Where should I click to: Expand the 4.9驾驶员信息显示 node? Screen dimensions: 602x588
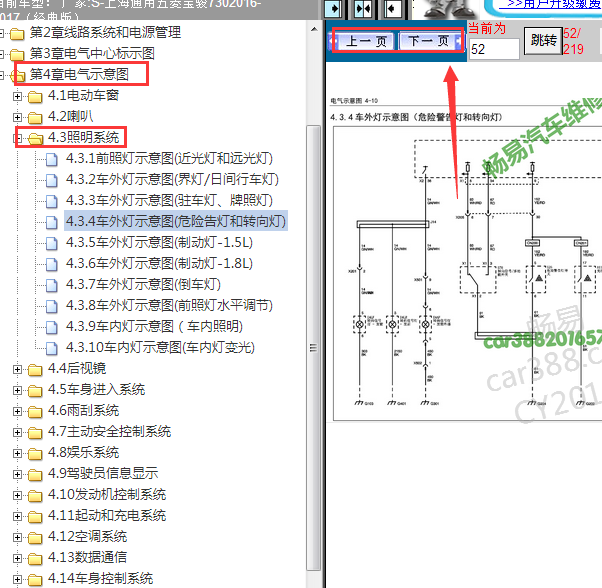17,474
